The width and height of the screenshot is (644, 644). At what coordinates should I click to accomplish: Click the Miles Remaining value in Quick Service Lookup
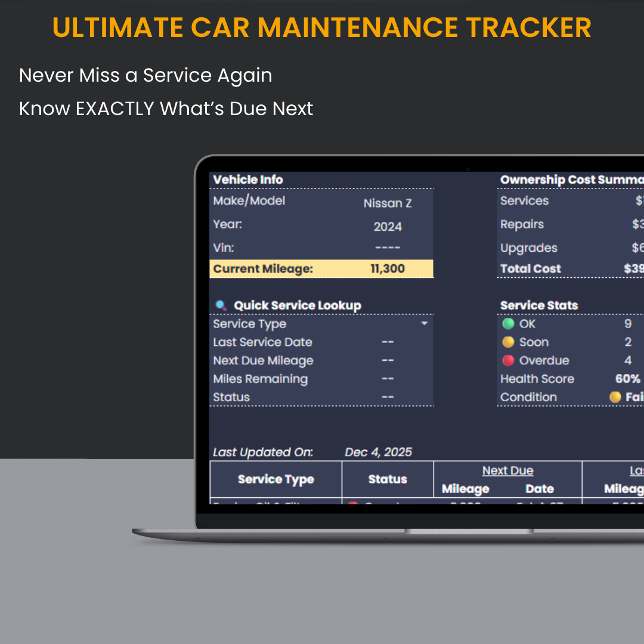pyautogui.click(x=388, y=378)
